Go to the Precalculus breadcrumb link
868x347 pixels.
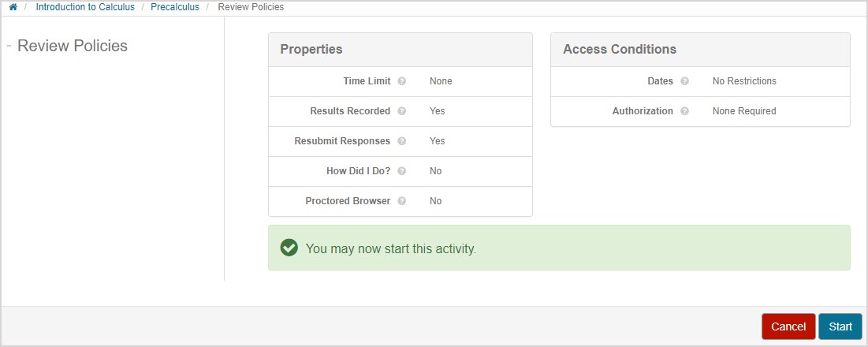(175, 7)
